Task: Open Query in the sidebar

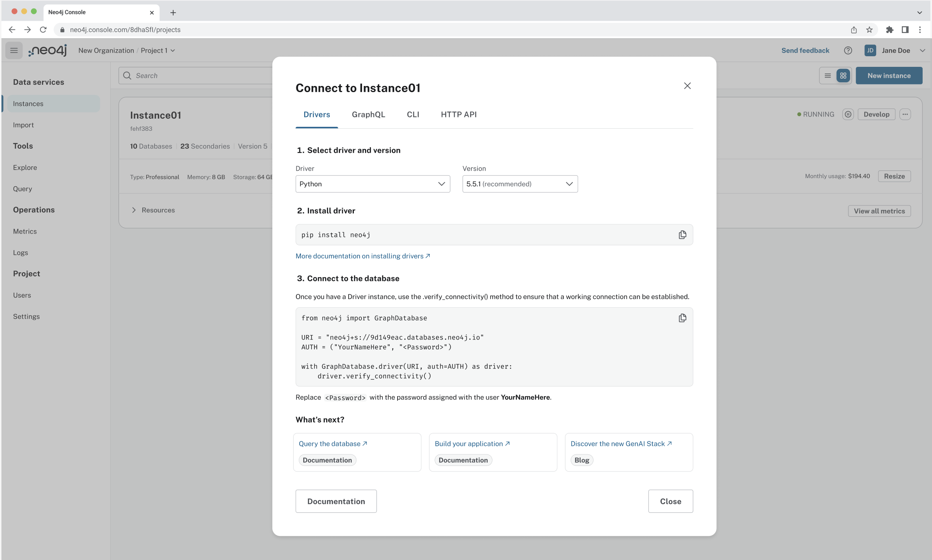Action: click(22, 189)
